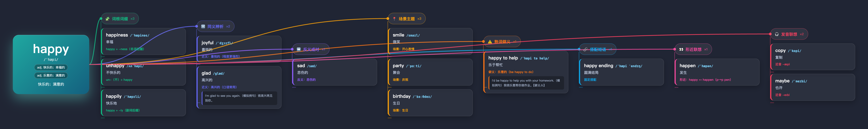This screenshot has height=129, width=868.
Task: Open the "party" word card title
Action: point(398,66)
